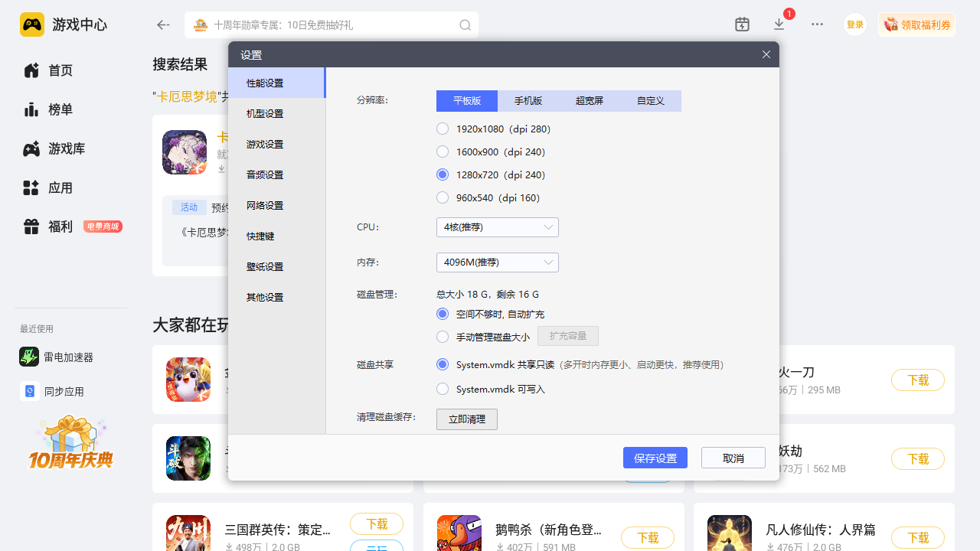Choose 960x540 resolution radio button
Viewport: 980px width, 551px height.
(443, 197)
